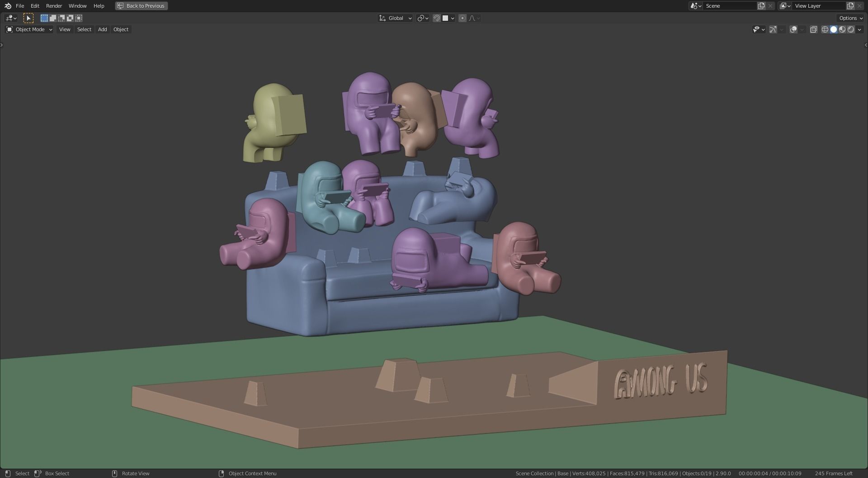
Task: Click the Back to Previous button
Action: (142, 6)
